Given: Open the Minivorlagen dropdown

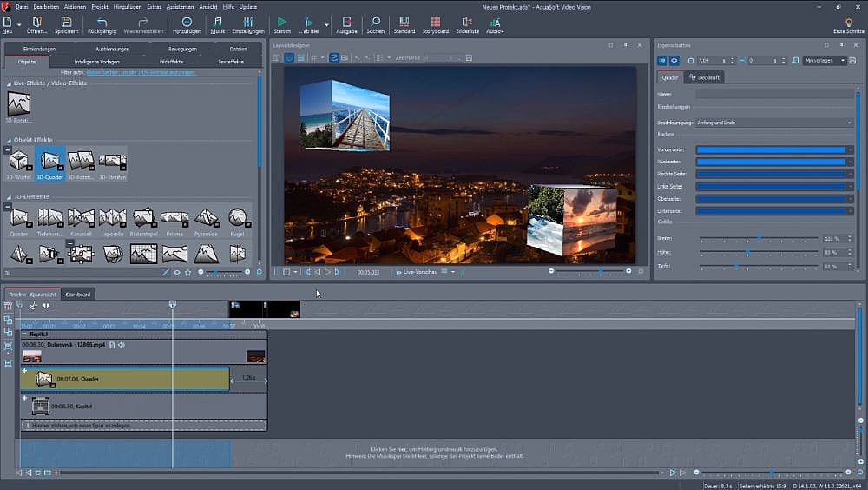Looking at the screenshot, I should coord(825,61).
